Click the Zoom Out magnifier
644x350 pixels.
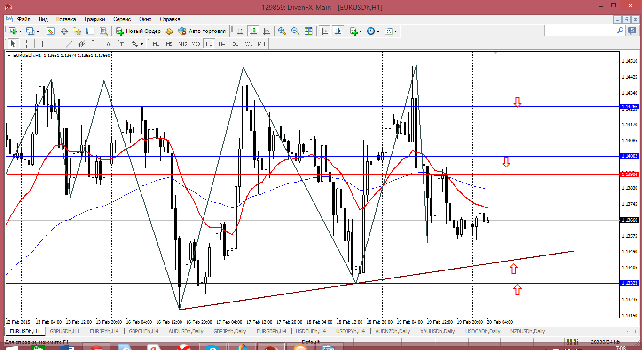point(295,31)
